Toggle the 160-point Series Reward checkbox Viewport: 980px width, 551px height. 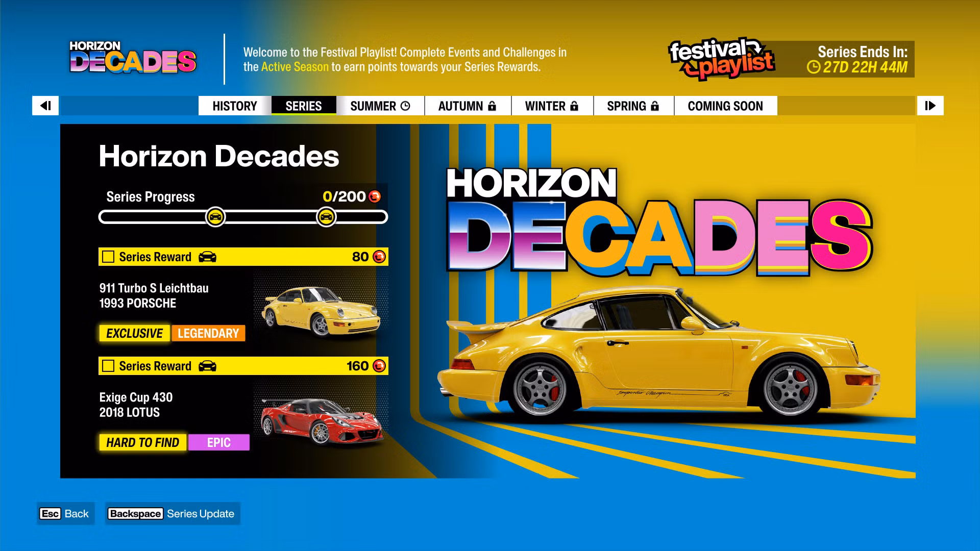pos(108,366)
